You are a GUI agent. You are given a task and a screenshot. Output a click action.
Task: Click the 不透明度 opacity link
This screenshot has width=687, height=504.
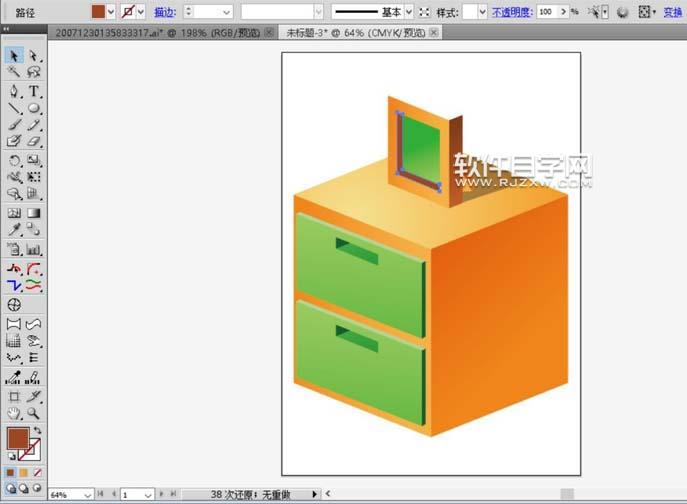pyautogui.click(x=510, y=12)
